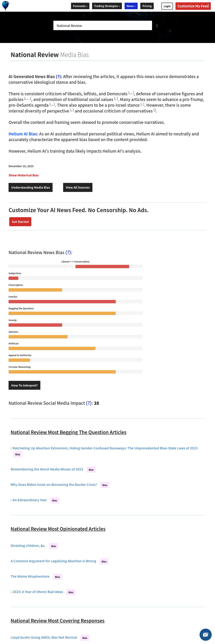Click the Helium AI Bias link
Viewport: 215px width, 644px height.
(23, 134)
